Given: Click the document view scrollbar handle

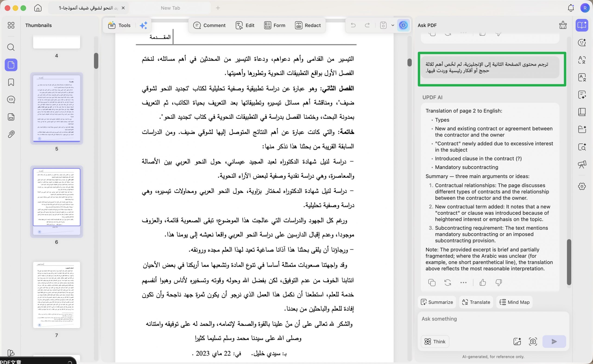Looking at the screenshot, I should pos(409,62).
